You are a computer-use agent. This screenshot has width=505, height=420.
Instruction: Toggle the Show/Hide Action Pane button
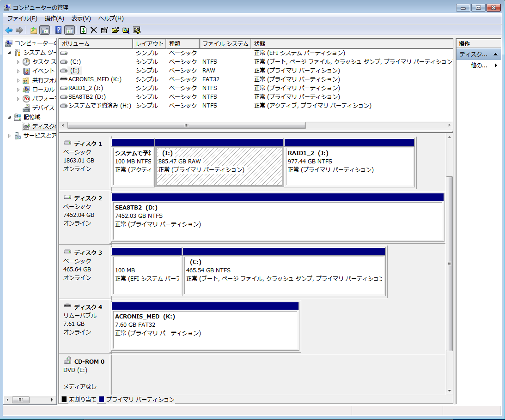coord(69,30)
